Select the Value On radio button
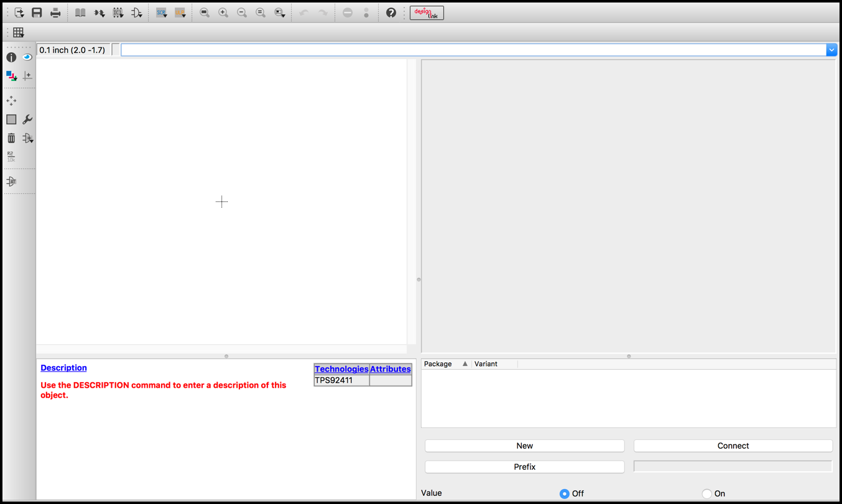This screenshot has height=504, width=842. click(x=706, y=493)
